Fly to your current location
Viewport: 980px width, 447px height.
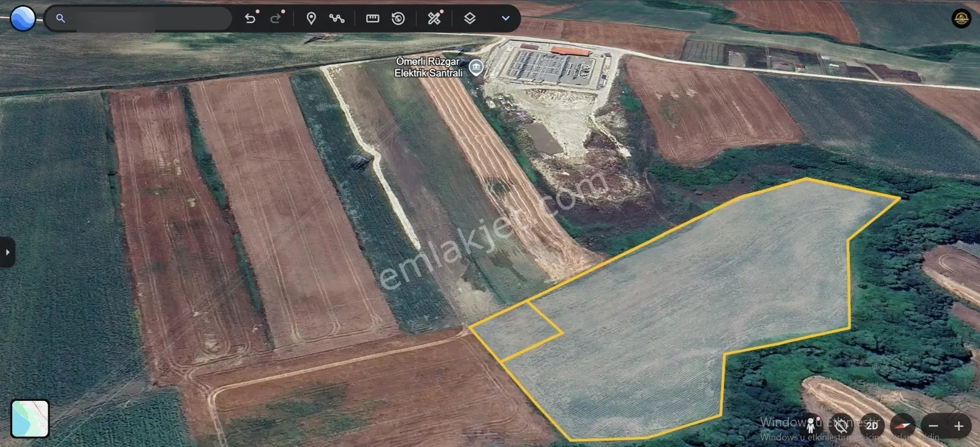pyautogui.click(x=842, y=425)
